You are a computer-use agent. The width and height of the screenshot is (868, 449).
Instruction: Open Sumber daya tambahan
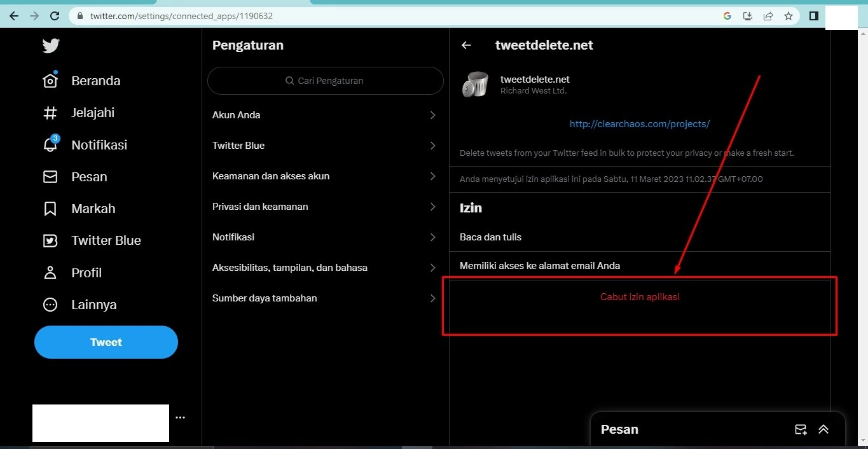[325, 298]
